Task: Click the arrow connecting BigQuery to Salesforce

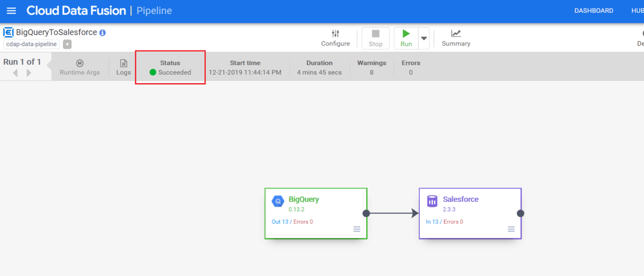Action: pos(392,213)
